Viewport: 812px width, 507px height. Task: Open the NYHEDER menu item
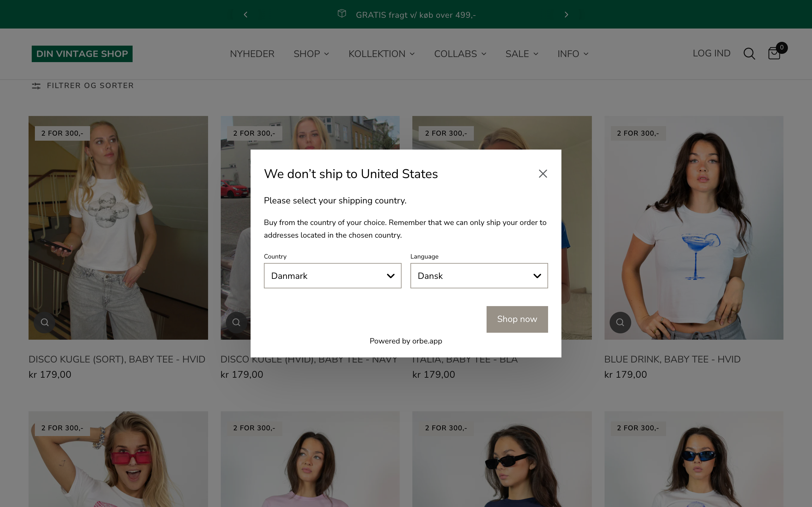[x=252, y=54]
